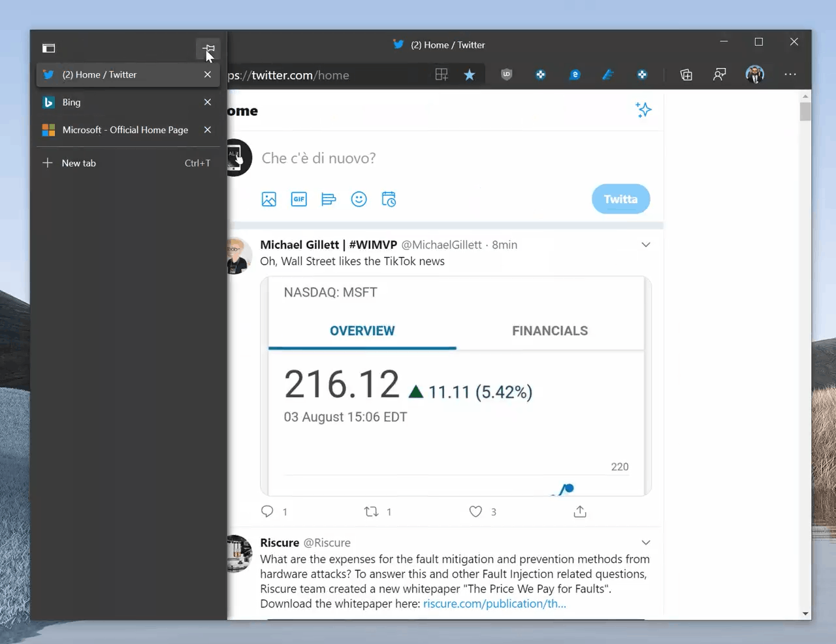This screenshot has height=644, width=836.
Task: Add a poll to the tweet
Action: pos(329,199)
